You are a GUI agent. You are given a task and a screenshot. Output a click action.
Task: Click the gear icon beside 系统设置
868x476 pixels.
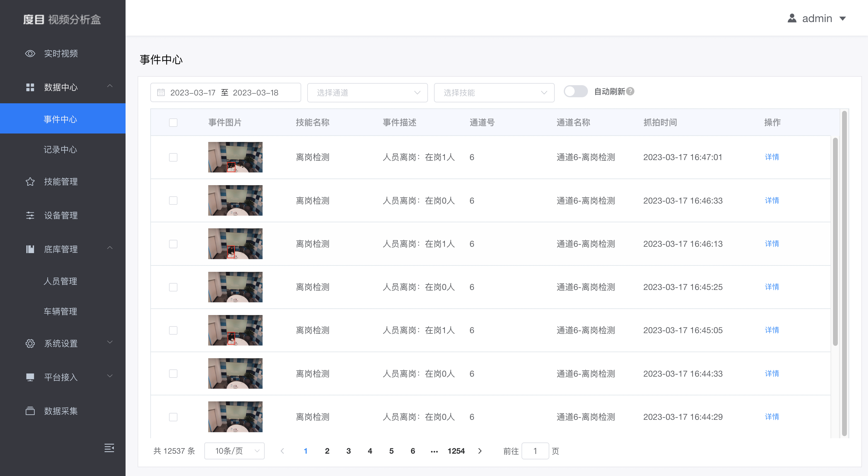30,343
